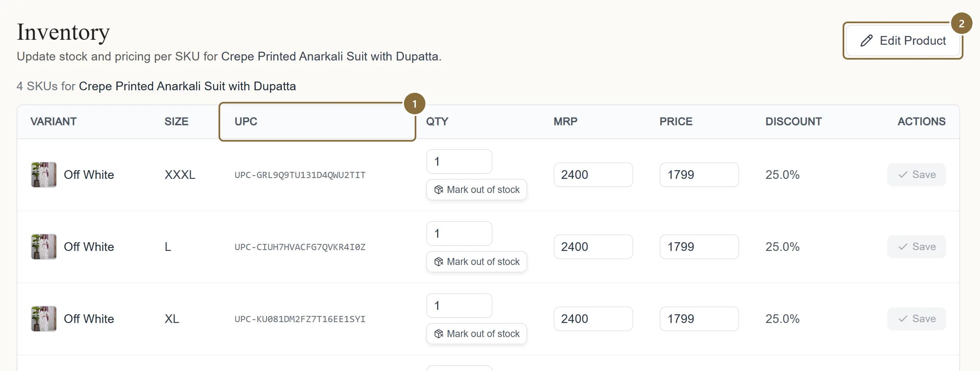
Task: Mark the XL variant out of stock
Action: coord(477,334)
